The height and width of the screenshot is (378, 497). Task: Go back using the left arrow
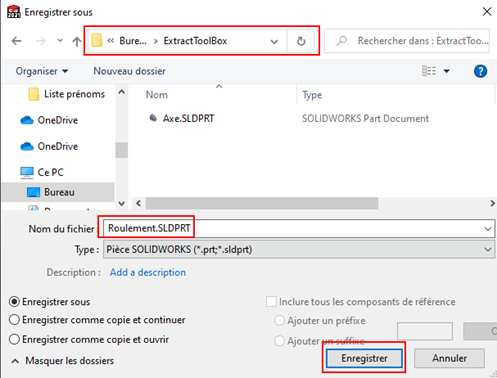[x=16, y=41]
